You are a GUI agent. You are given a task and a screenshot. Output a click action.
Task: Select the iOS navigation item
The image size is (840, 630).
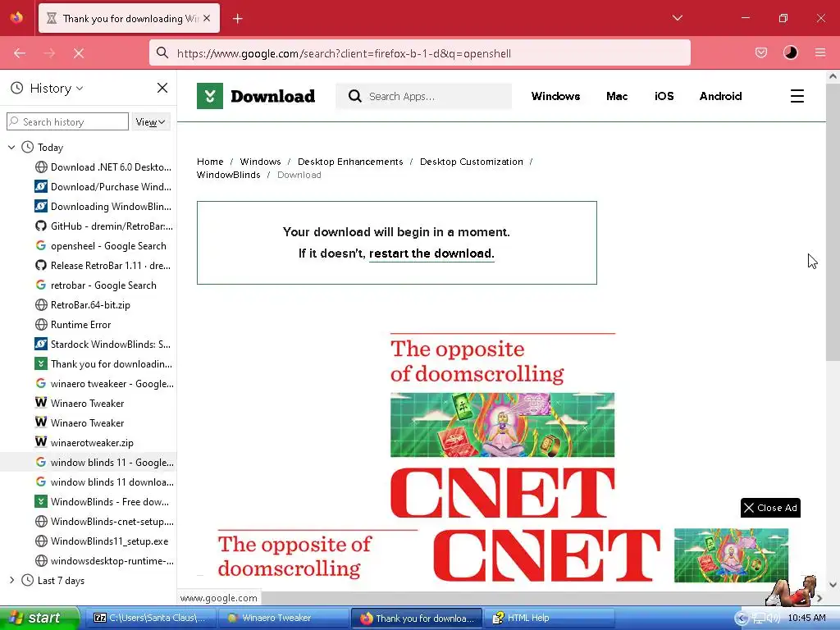pyautogui.click(x=664, y=97)
